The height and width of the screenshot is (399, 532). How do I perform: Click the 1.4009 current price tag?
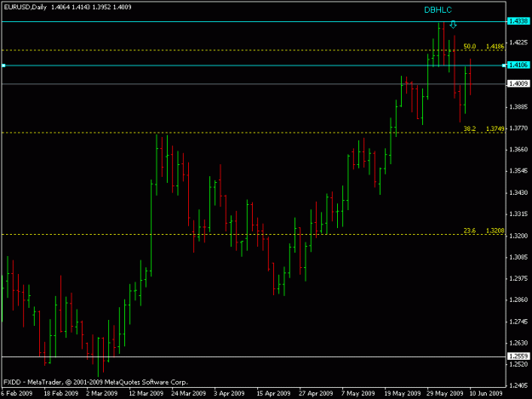518,83
